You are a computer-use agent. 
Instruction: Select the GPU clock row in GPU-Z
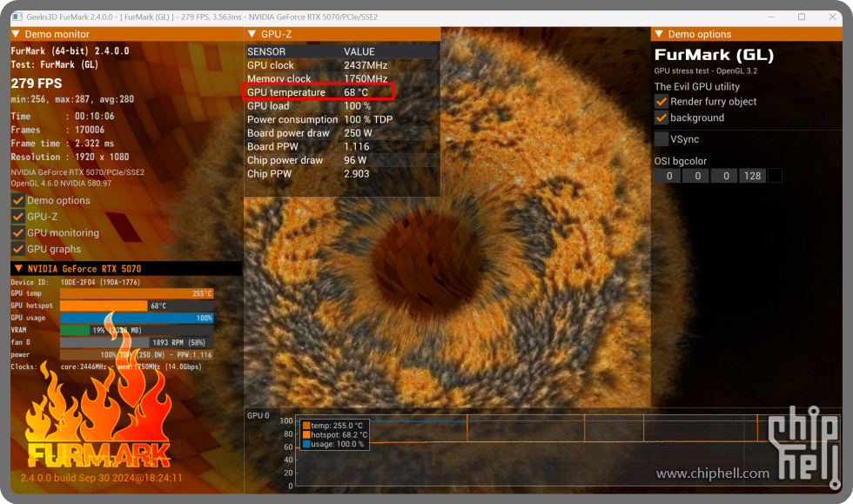342,65
